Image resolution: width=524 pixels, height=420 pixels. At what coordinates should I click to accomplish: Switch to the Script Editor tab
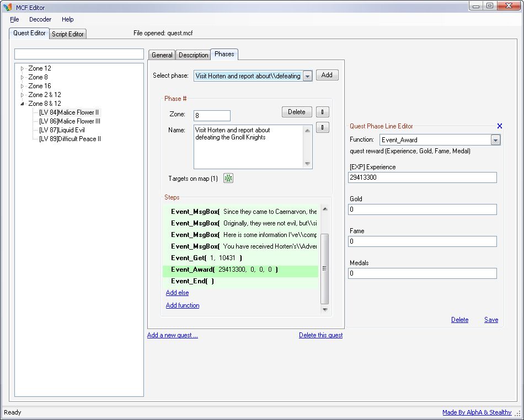pos(68,34)
